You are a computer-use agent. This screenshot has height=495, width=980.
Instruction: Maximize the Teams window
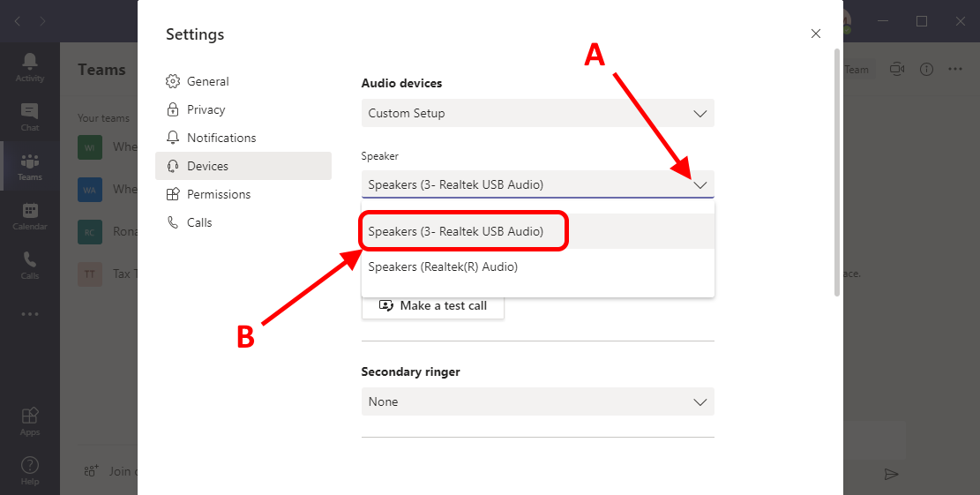[x=921, y=21]
